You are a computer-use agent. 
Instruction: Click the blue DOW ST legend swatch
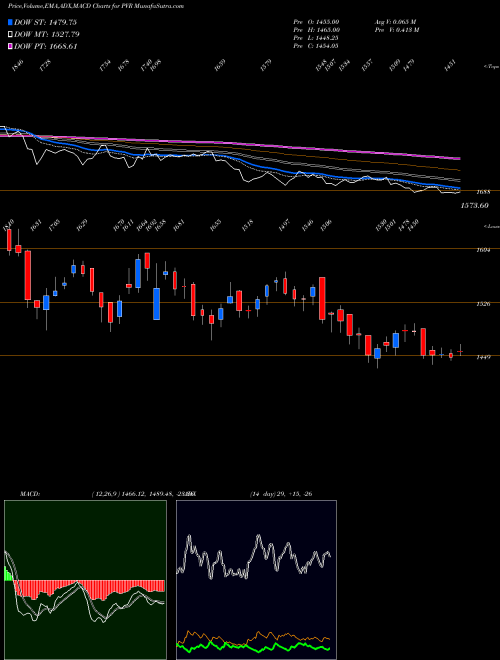coord(10,22)
